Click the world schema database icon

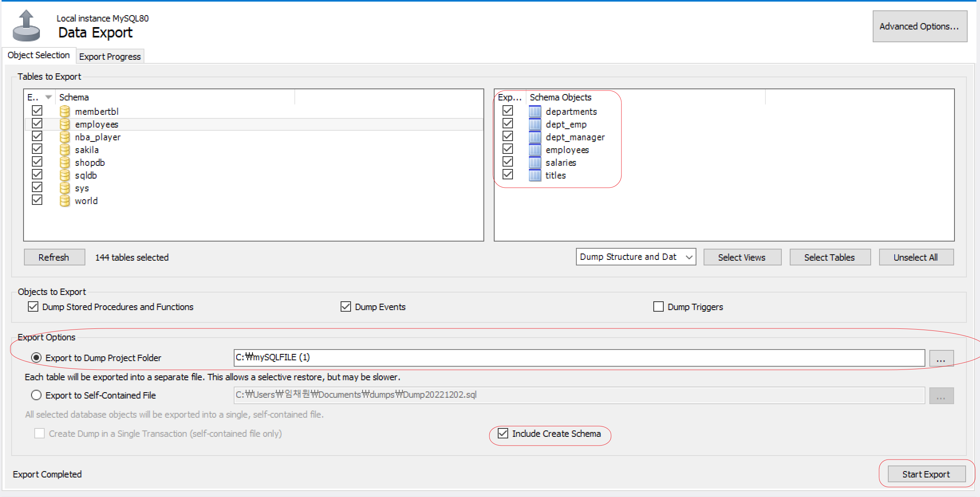pos(65,201)
